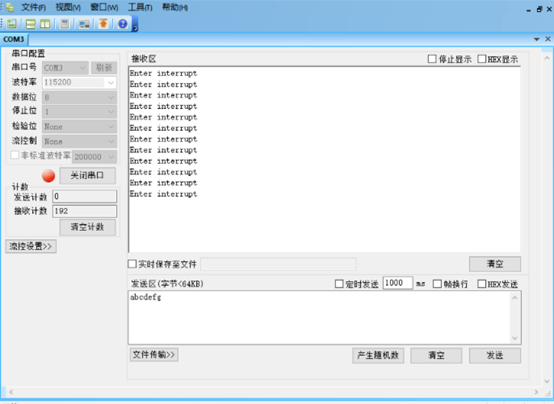Image resolution: width=554 pixels, height=404 pixels.
Task: Open the 200000 nonstandard baud dropdown
Action: tap(94, 157)
